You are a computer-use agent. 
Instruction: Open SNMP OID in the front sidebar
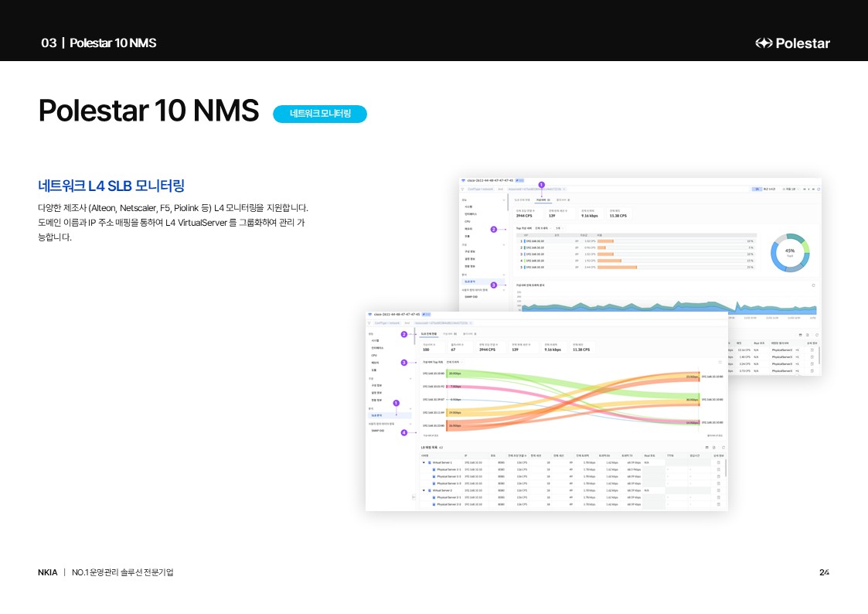376,431
